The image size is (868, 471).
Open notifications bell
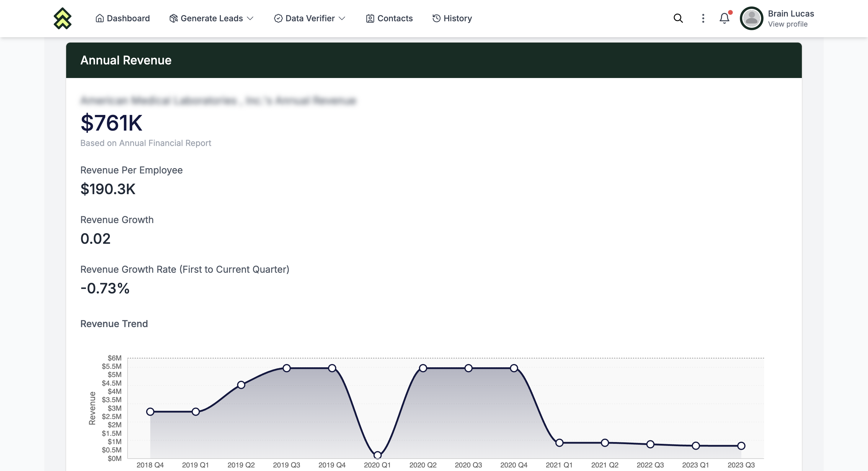point(725,18)
